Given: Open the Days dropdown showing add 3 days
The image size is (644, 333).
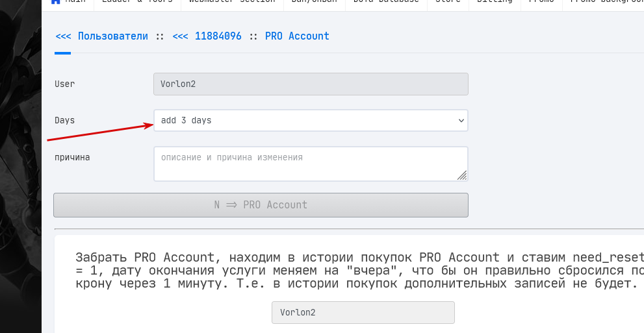Looking at the screenshot, I should point(305,120).
